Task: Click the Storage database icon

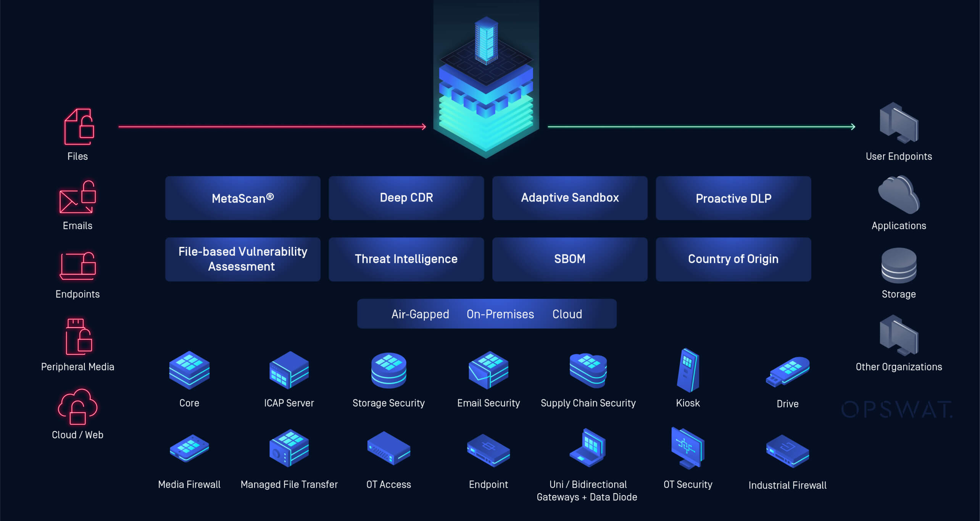Action: pos(899,266)
